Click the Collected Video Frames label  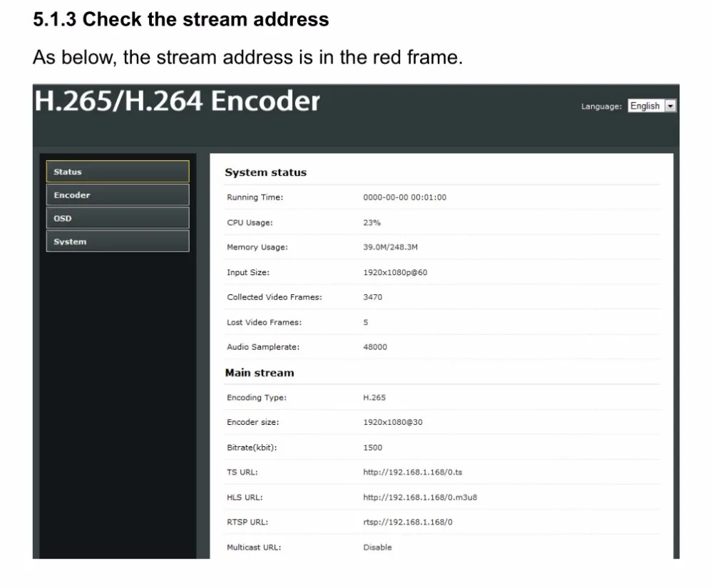click(275, 297)
